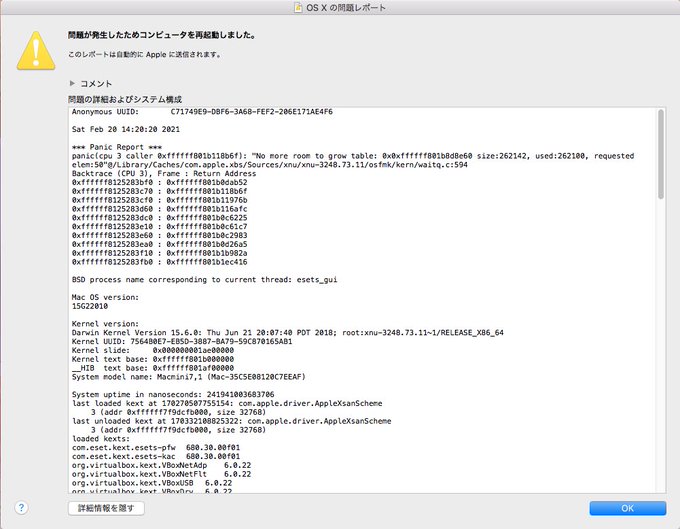The width and height of the screenshot is (680, 529).
Task: Click the org.virtualbox.kext.VBoxNetAdp line
Action: [x=161, y=465]
